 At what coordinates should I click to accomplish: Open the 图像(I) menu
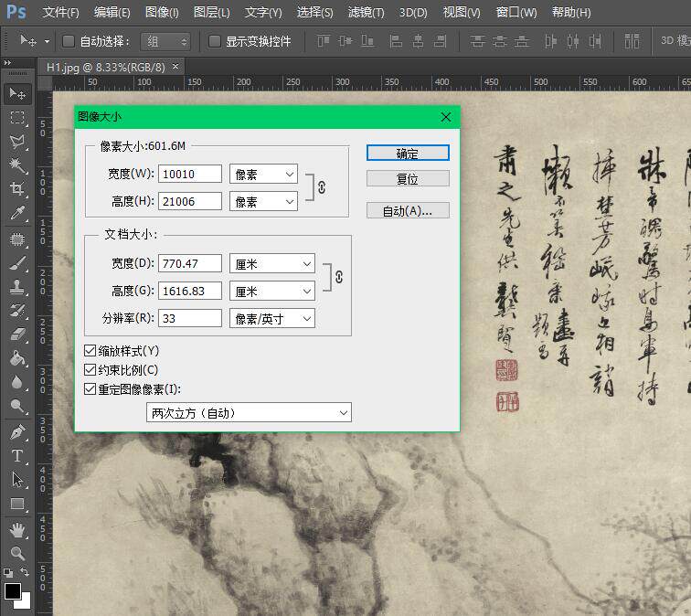tap(162, 12)
